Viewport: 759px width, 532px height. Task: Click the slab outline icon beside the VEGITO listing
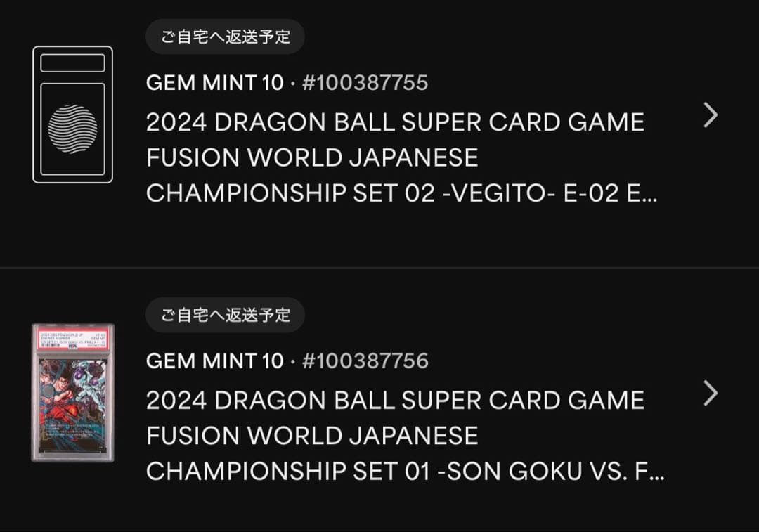(72, 112)
